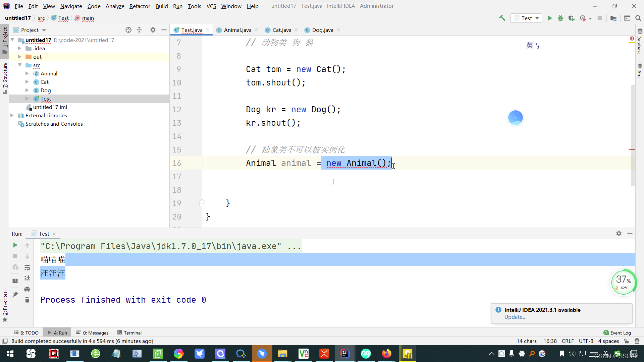Screen dimensions: 644x362
Task: Toggle the 6: TODO tool window
Action: click(x=26, y=333)
